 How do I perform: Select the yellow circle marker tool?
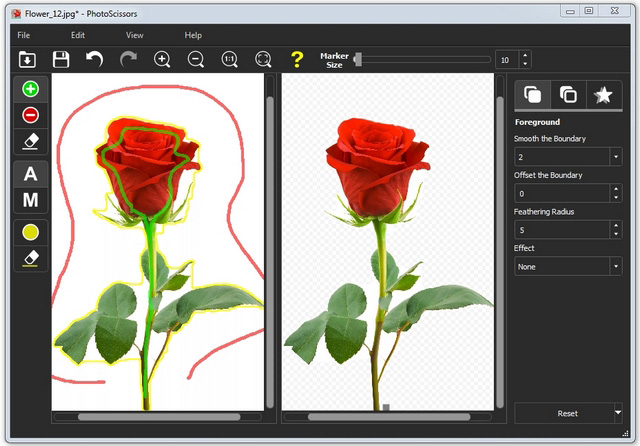pyautogui.click(x=30, y=232)
